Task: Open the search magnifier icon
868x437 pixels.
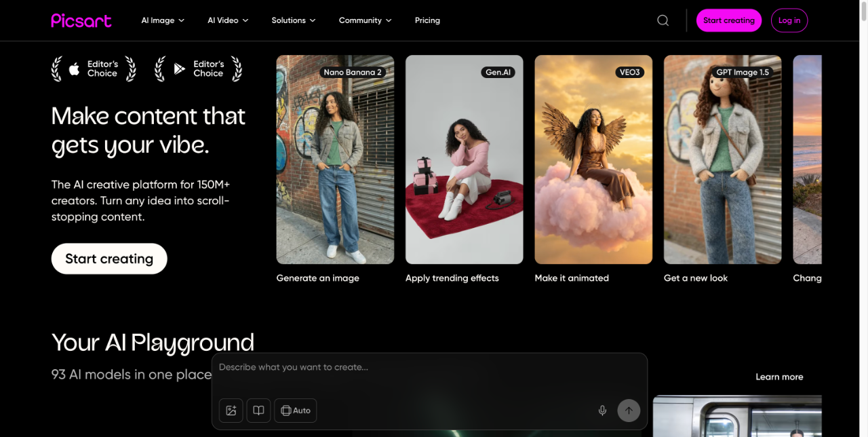Action: (663, 20)
